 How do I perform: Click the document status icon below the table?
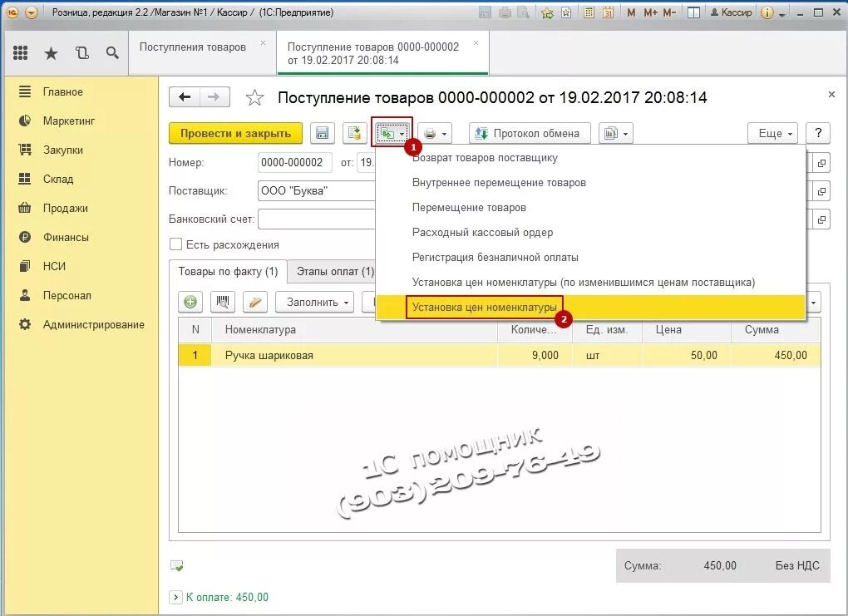[x=177, y=565]
